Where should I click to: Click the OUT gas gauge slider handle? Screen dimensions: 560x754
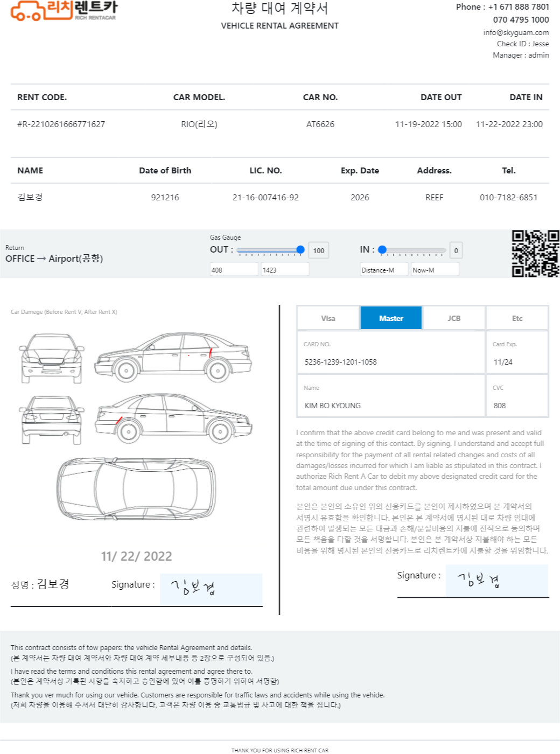300,250
